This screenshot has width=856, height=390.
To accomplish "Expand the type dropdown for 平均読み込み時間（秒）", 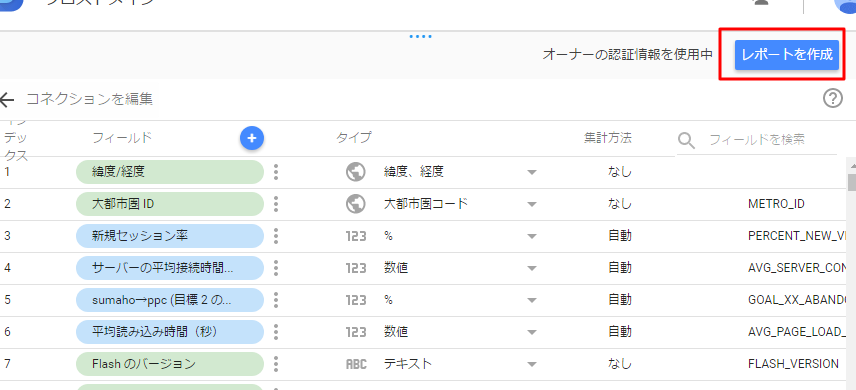I will [x=532, y=332].
